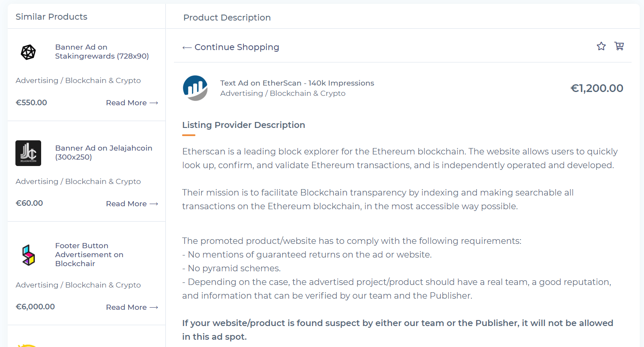Click the Stakingrewards logo icon
Screen dimensions: 644x347
[x=28, y=52]
